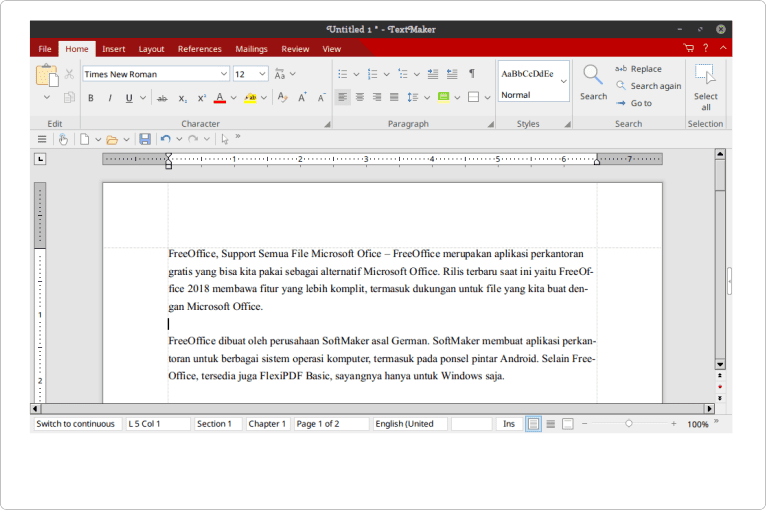Click the decrease indent icon
The image size is (766, 510).
click(x=452, y=74)
